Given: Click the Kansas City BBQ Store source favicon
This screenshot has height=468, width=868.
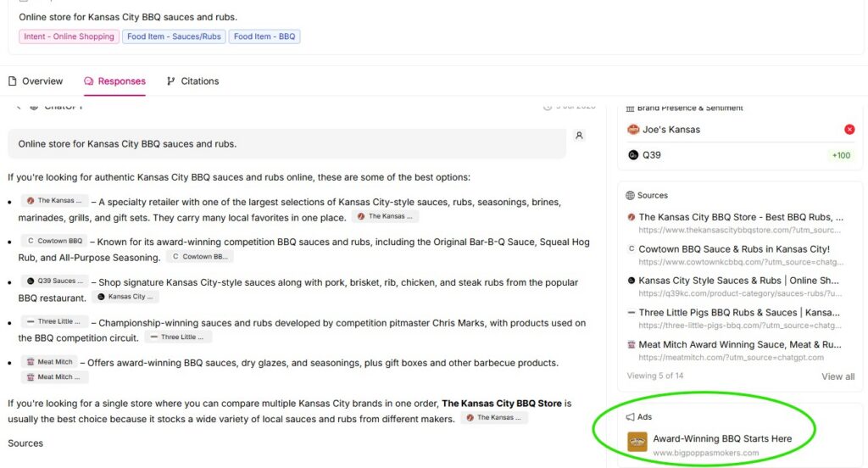Looking at the screenshot, I should tap(631, 217).
